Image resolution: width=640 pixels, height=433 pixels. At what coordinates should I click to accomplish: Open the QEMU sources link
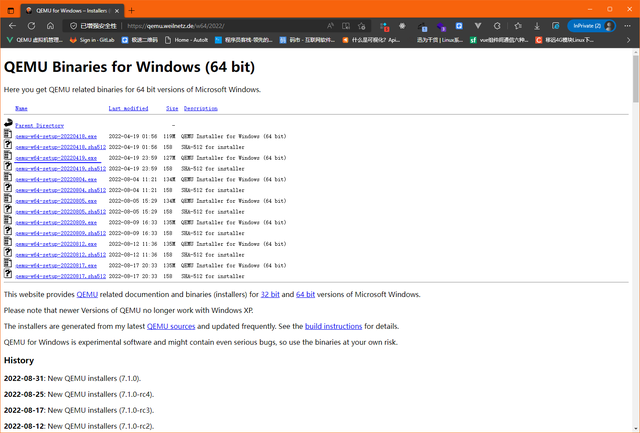pyautogui.click(x=171, y=326)
